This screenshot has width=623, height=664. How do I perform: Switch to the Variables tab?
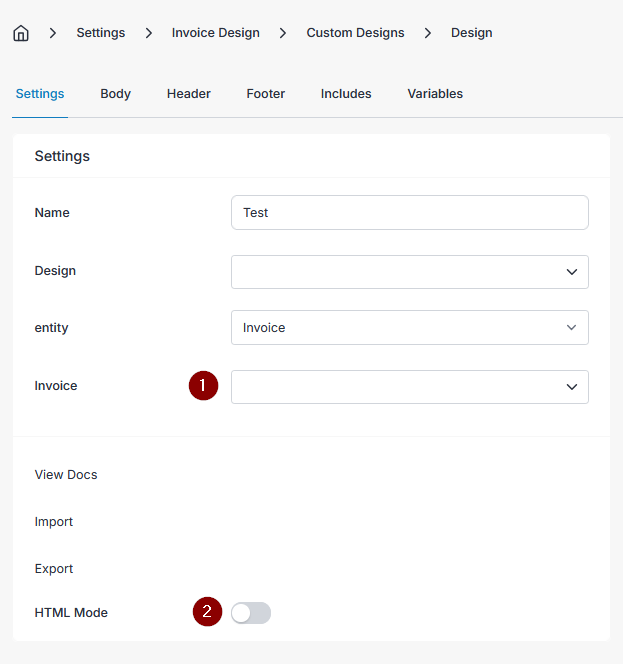[435, 94]
